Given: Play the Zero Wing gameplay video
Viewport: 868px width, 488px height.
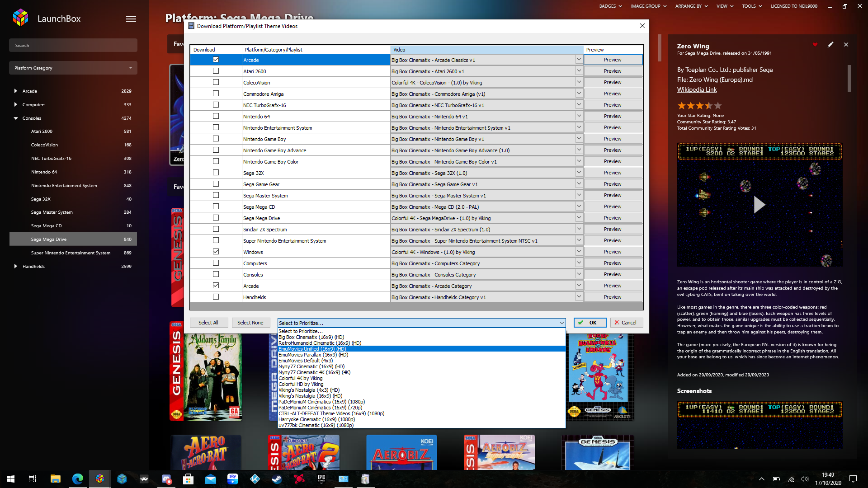Looking at the screenshot, I should (x=759, y=205).
